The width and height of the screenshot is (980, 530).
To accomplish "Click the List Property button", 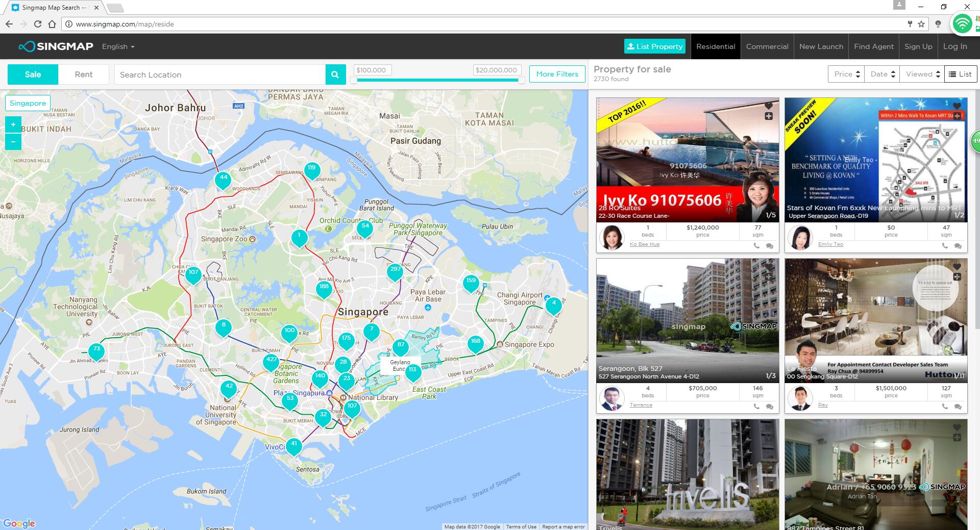I will [655, 46].
